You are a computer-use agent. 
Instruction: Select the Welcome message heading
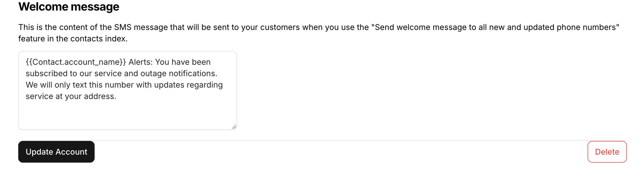click(68, 7)
